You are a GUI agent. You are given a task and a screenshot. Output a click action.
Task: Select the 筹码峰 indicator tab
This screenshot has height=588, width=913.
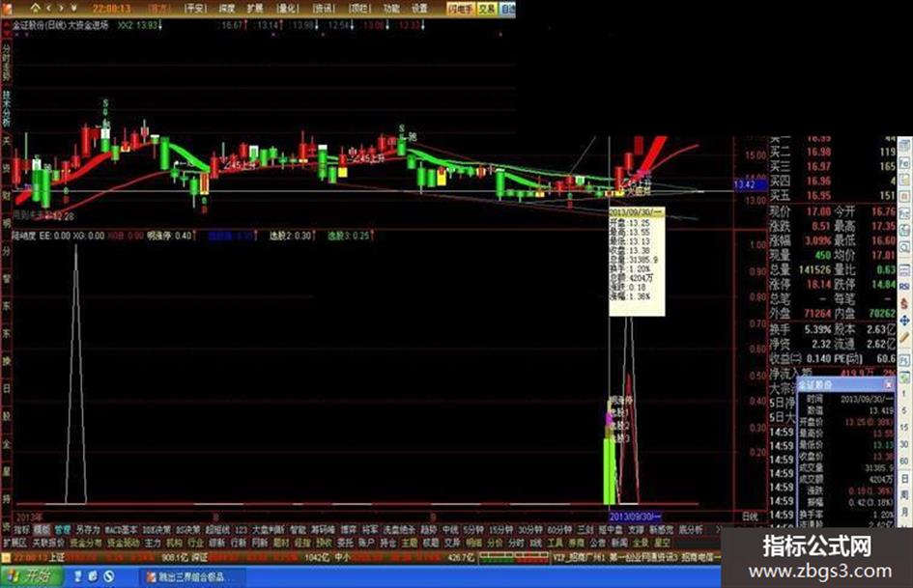(x=323, y=530)
